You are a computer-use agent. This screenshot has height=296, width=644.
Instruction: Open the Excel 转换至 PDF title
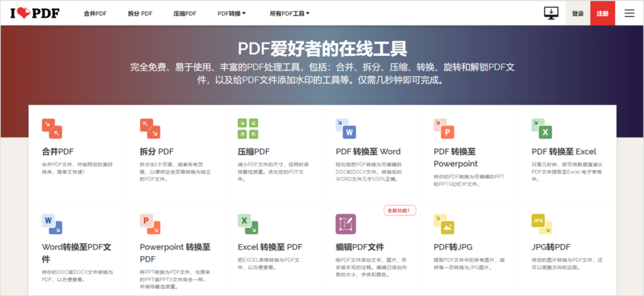coord(270,247)
